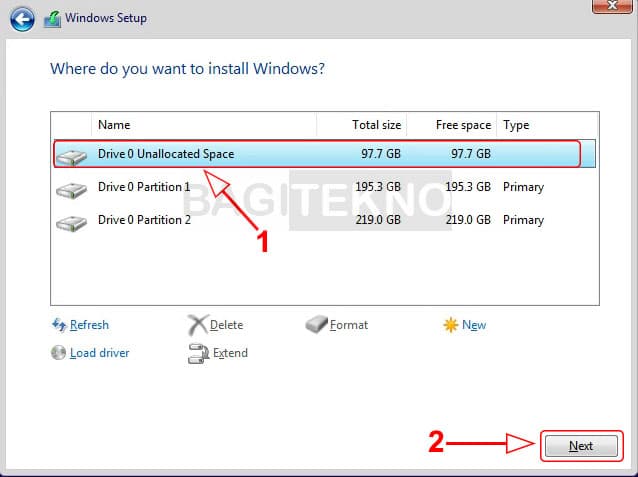Close the Windows Setup window
The height and width of the screenshot is (477, 638).
(612, 6)
